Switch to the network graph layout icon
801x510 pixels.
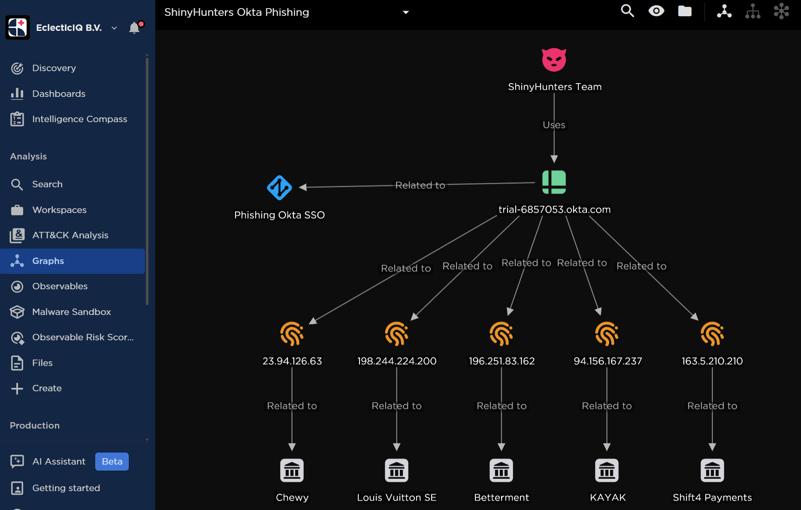click(x=724, y=11)
